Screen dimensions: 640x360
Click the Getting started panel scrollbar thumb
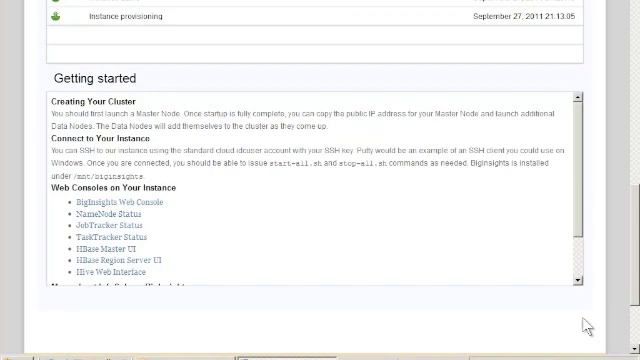point(578,169)
